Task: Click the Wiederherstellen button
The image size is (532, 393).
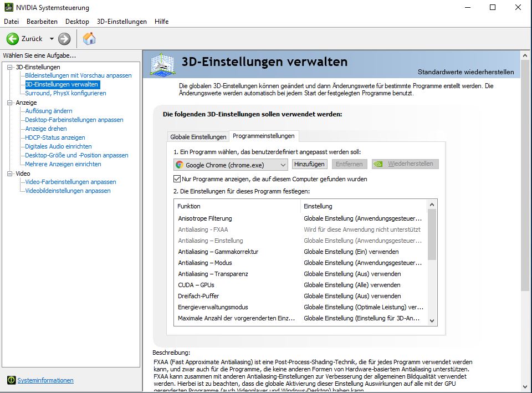Action: tap(405, 164)
